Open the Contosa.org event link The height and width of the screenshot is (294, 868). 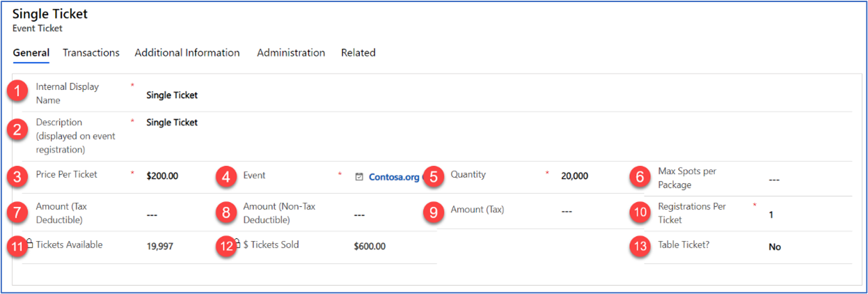pos(394,177)
